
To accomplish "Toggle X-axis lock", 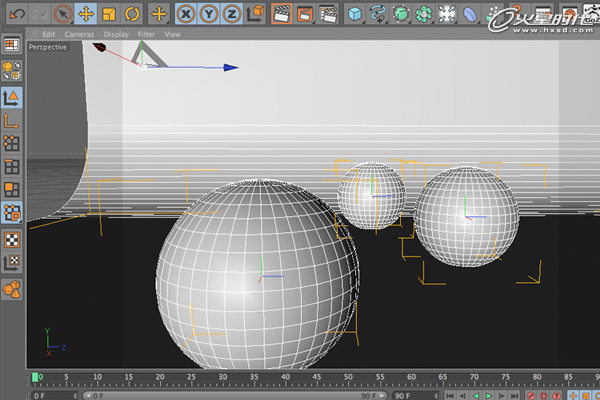I will coord(187,14).
